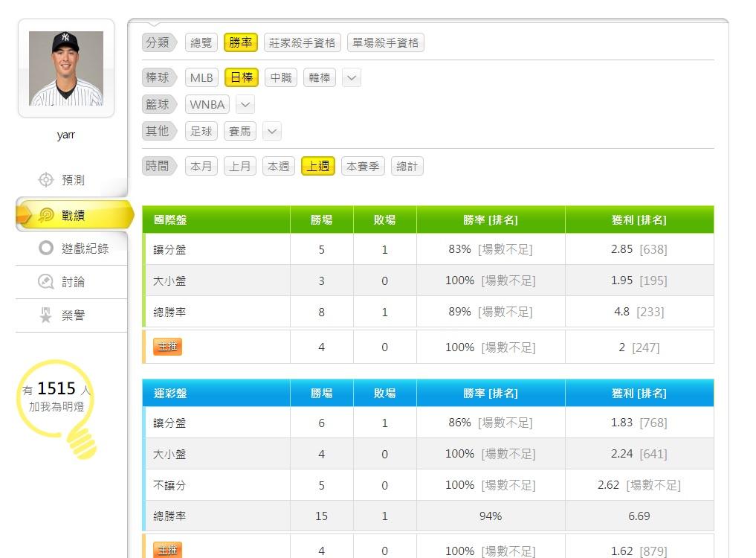The height and width of the screenshot is (558, 756).
Task: Click the 戰績 spiral icon in sidebar
Action: [46, 215]
